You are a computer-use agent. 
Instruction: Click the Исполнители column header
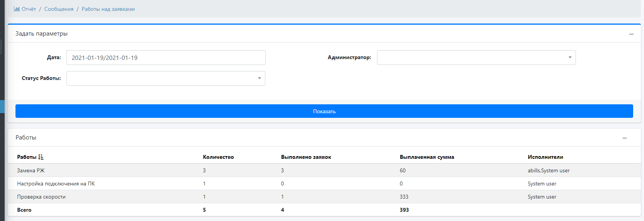click(545, 157)
